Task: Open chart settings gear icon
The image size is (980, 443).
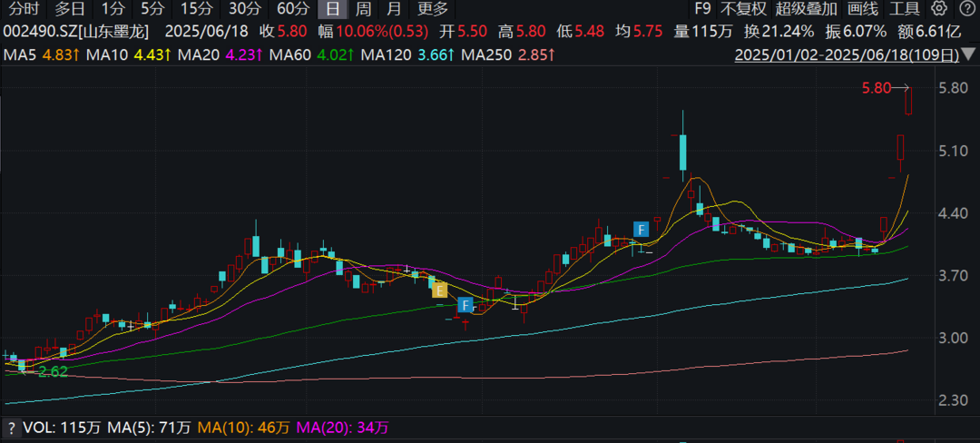Action: point(939,10)
